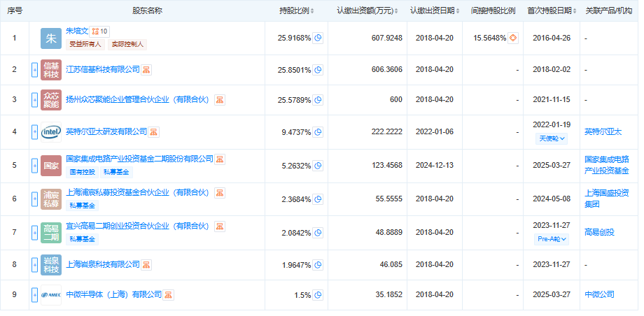
Task: Open equity structure icon next to 江苏信基科技有限公司
Action: point(147,69)
